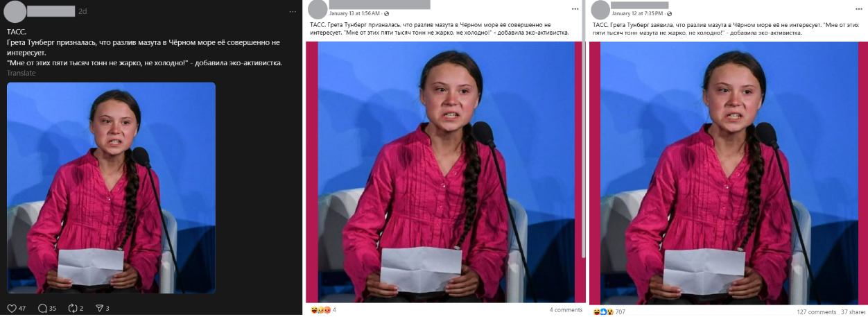Image resolution: width=868 pixels, height=317 pixels.
Task: View the 37 shares list
Action: coord(853,311)
